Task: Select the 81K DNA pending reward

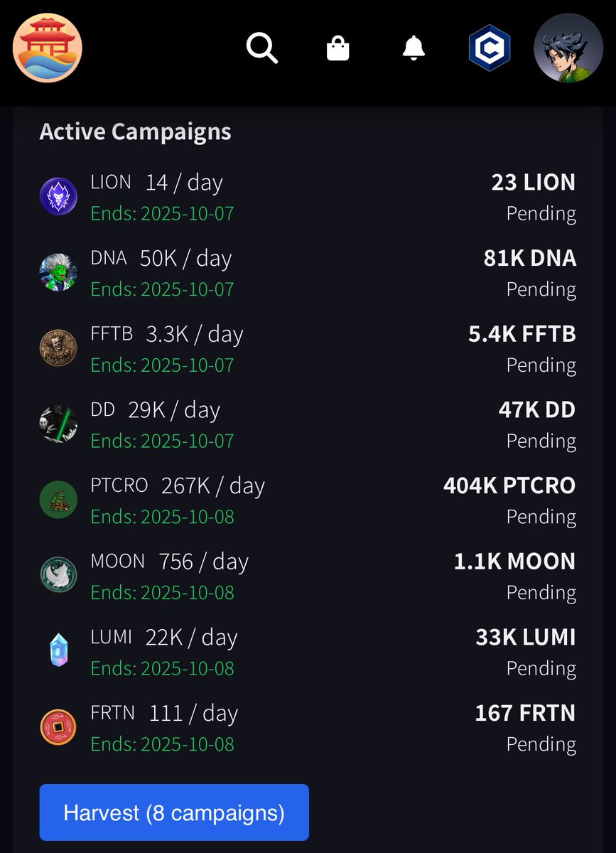Action: click(530, 259)
